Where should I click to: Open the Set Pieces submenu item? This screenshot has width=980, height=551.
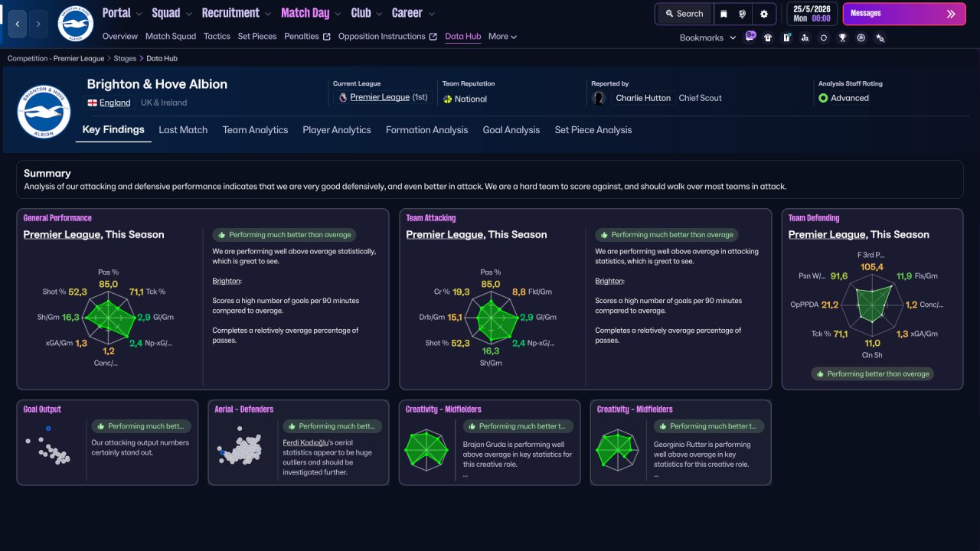pos(257,37)
